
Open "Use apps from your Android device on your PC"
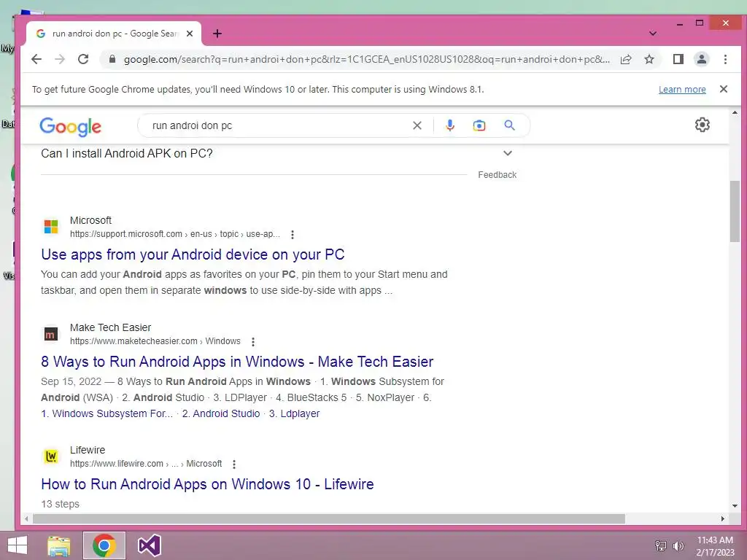[x=193, y=254]
